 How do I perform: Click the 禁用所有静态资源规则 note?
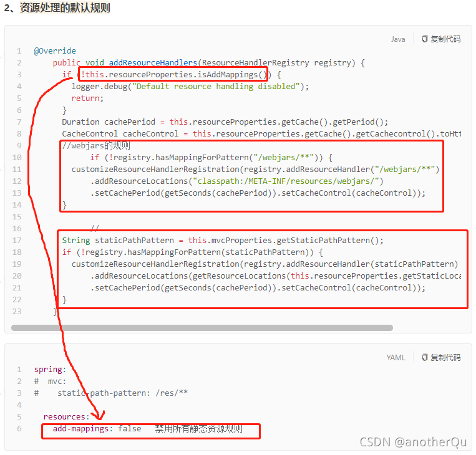(x=199, y=429)
